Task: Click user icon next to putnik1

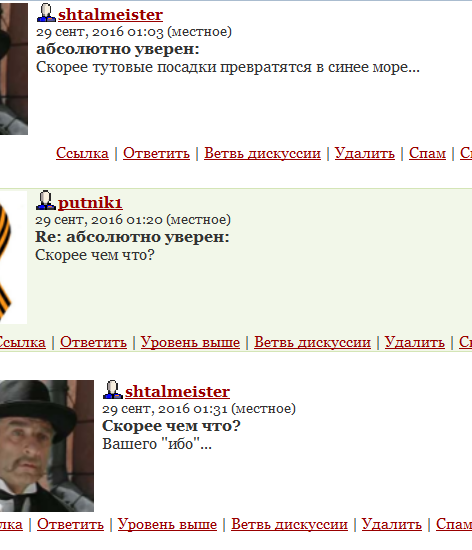Action: coord(46,201)
